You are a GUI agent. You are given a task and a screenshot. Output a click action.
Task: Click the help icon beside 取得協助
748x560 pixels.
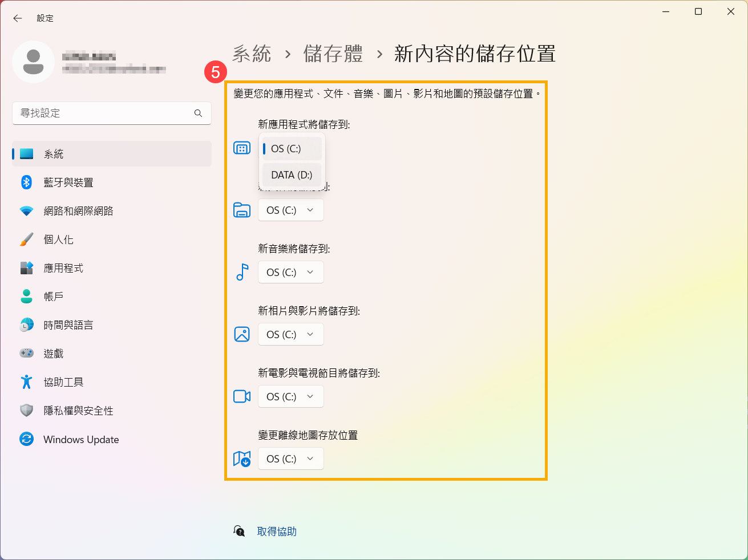[240, 531]
